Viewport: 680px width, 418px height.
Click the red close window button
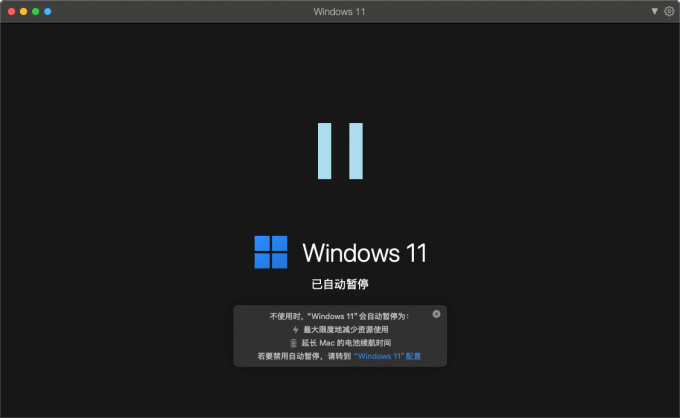tap(12, 12)
